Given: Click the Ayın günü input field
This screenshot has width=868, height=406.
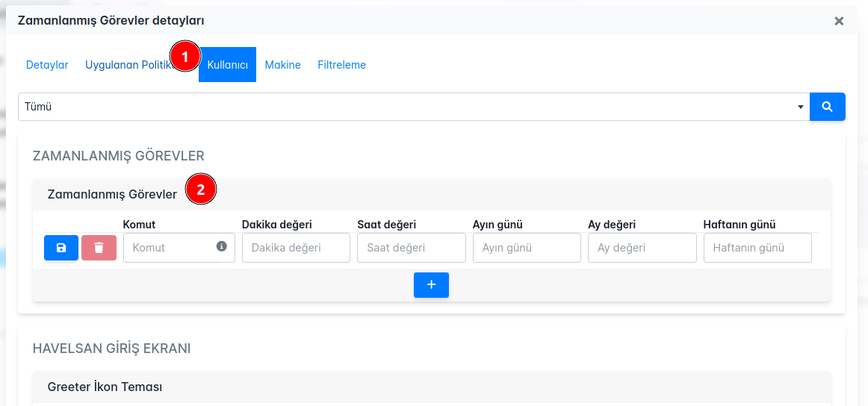Looking at the screenshot, I should 527,248.
